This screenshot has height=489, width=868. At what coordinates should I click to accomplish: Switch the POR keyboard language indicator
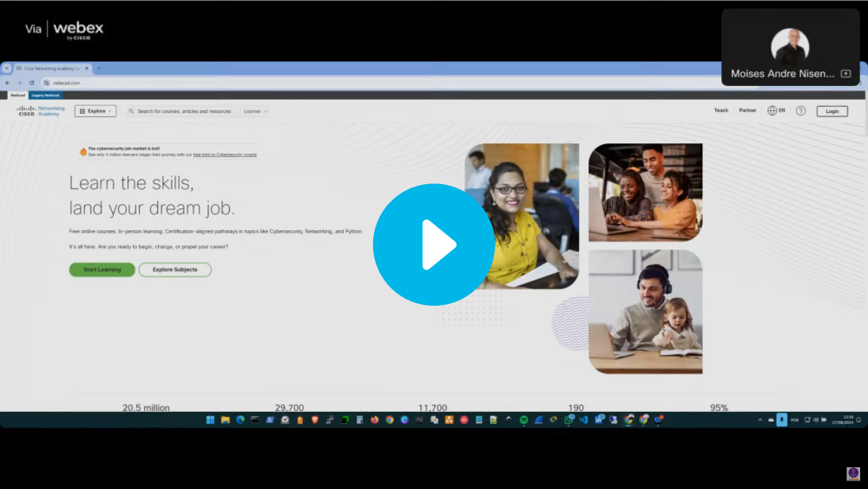pyautogui.click(x=794, y=420)
